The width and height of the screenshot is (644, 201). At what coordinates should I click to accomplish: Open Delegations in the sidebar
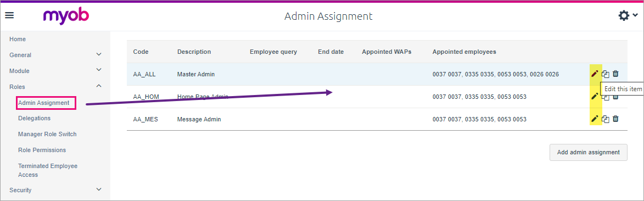[x=35, y=119]
